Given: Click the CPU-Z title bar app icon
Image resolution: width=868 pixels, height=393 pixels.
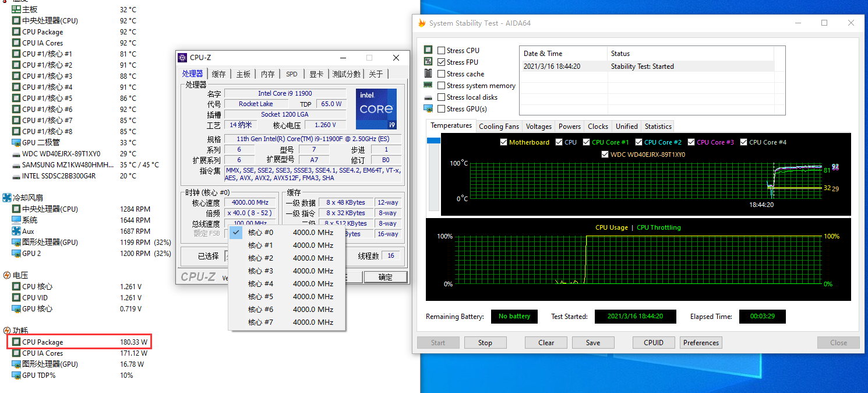Looking at the screenshot, I should pyautogui.click(x=183, y=58).
